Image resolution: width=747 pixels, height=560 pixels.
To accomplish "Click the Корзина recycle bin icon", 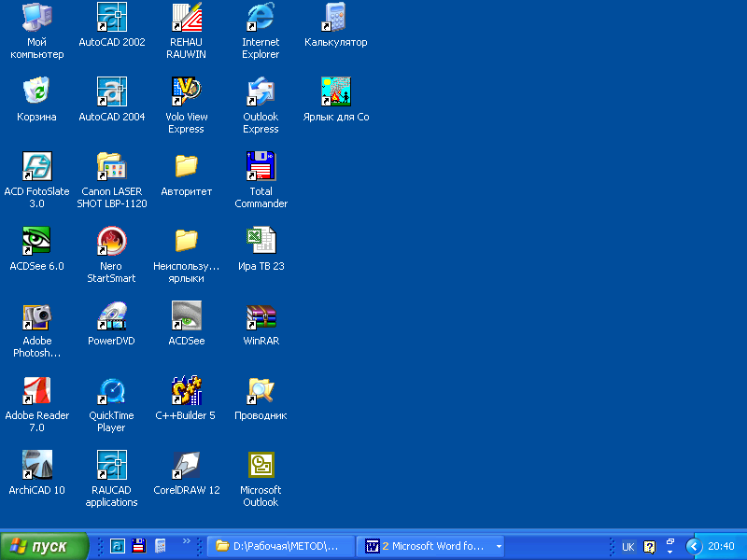I will 37,91.
